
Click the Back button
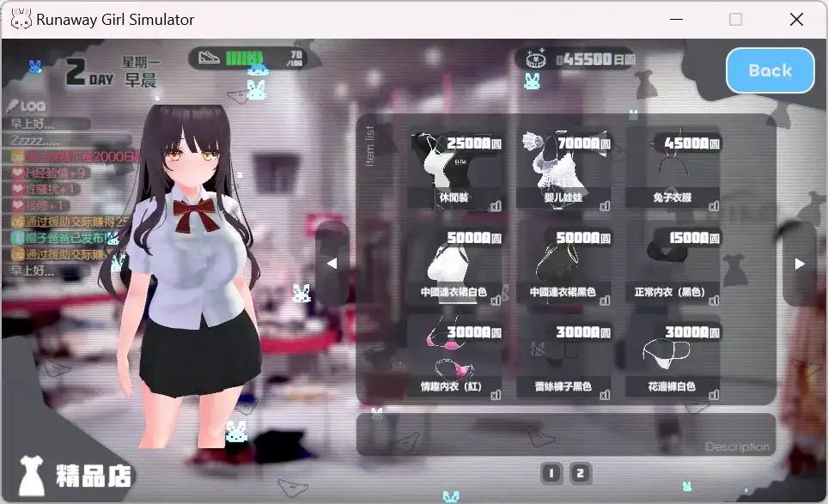pos(770,70)
